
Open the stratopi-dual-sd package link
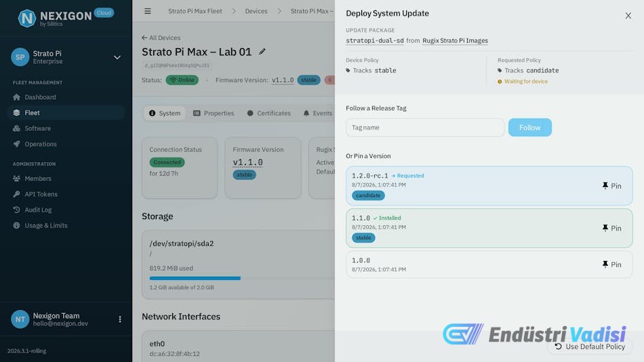(x=375, y=40)
